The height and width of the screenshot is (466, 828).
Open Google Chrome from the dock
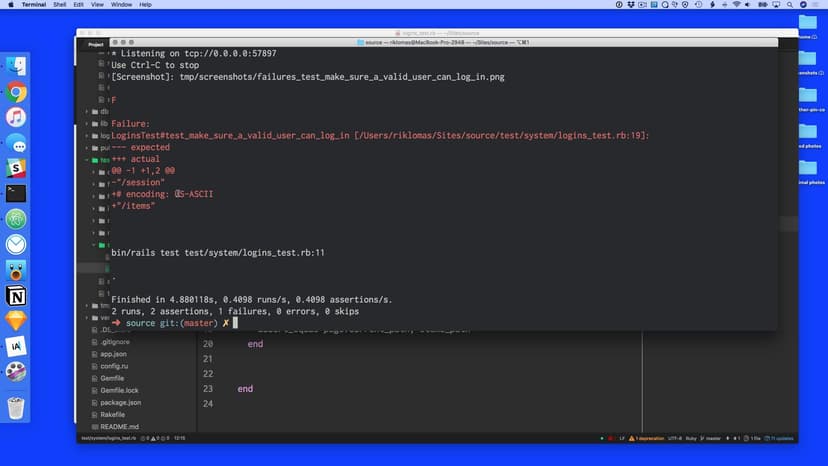click(16, 92)
